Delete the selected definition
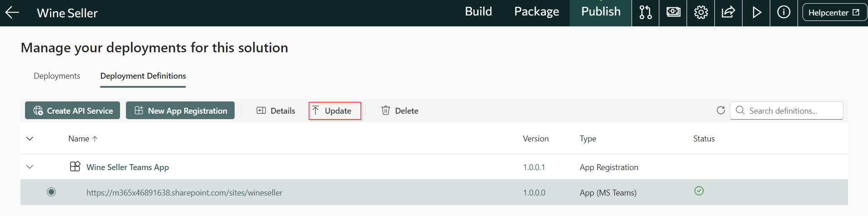 400,111
